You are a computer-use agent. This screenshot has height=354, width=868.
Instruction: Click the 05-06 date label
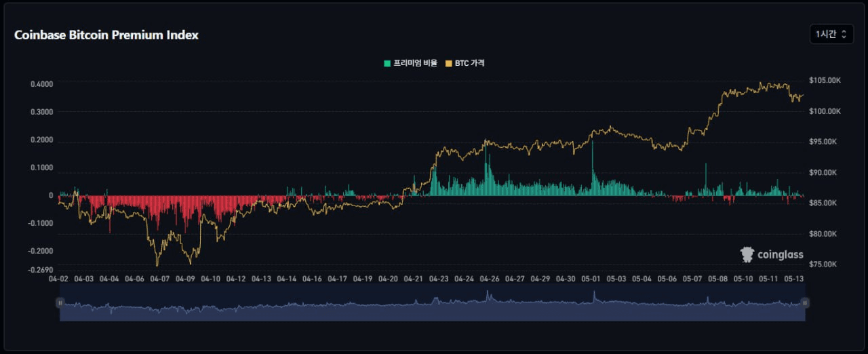pyautogui.click(x=667, y=279)
